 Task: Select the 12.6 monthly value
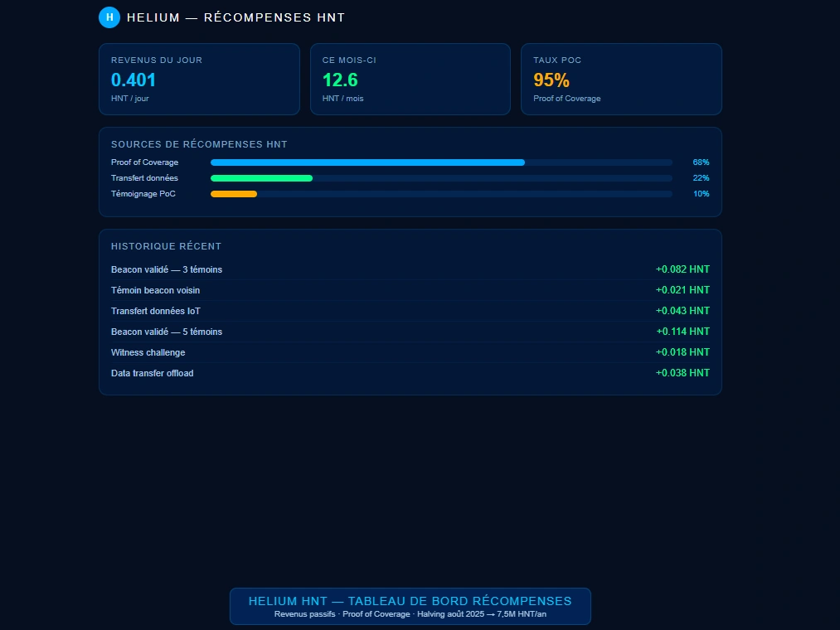[340, 80]
